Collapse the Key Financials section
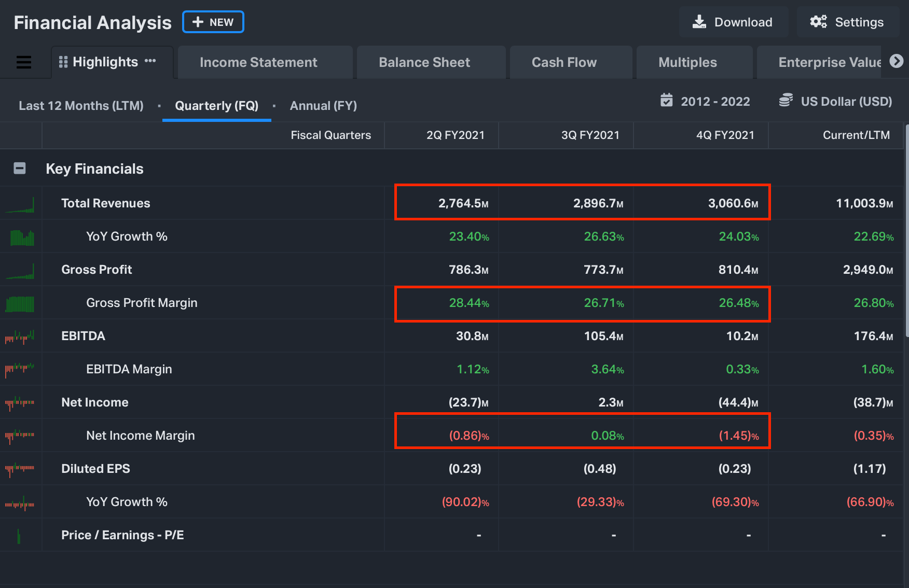 (20, 169)
